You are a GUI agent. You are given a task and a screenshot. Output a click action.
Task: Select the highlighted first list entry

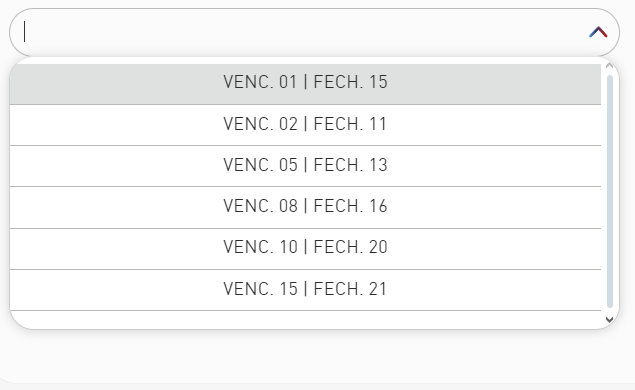tap(305, 84)
